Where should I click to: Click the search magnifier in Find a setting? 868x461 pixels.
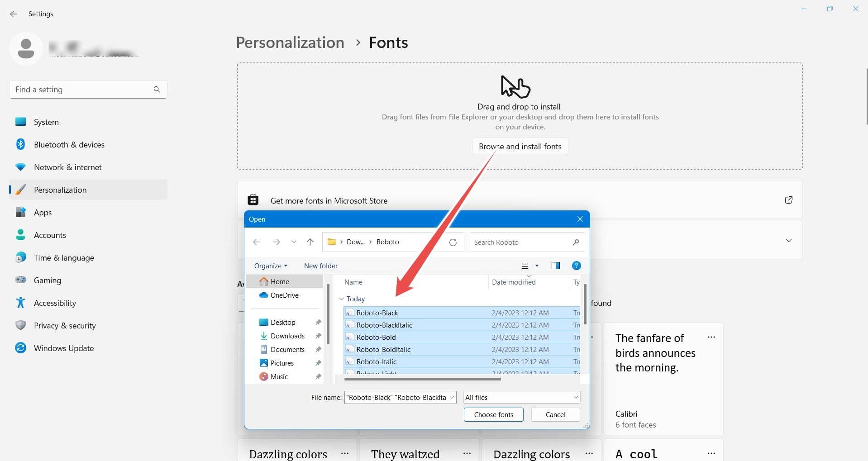coord(157,90)
